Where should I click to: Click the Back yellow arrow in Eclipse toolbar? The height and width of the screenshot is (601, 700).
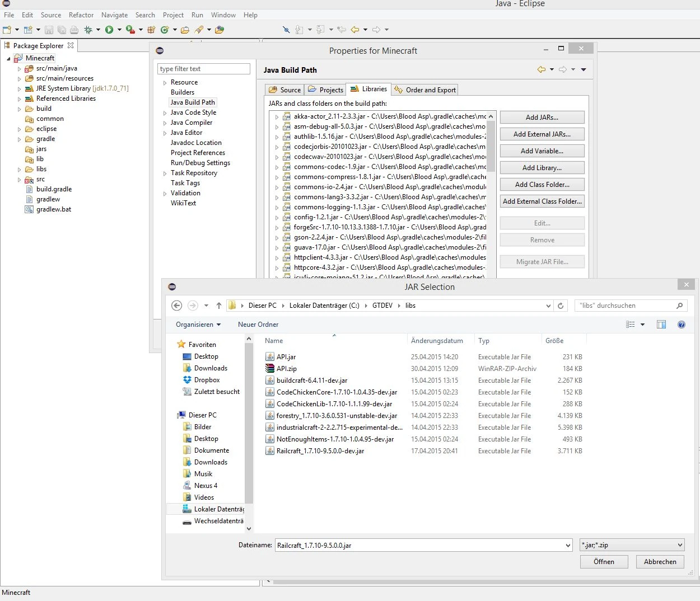355,30
